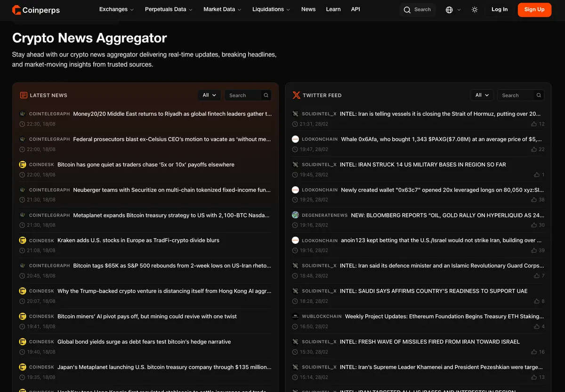Expand the Market Data menu
The width and height of the screenshot is (565, 392).
pos(222,9)
